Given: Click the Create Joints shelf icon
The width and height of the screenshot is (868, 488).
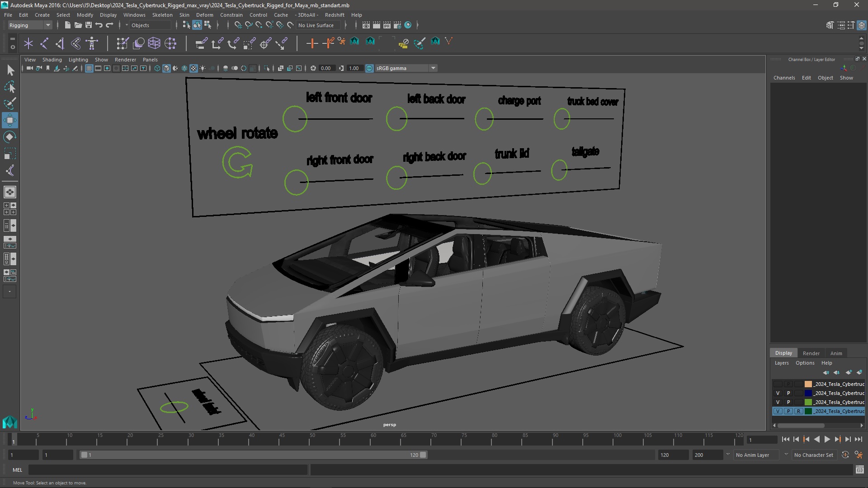Looking at the screenshot, I should 44,43.
